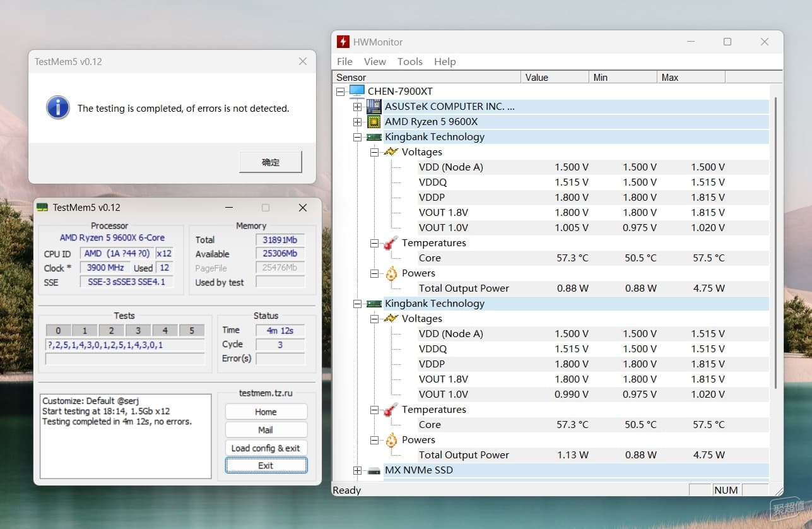Screen dimensions: 812x529
Task: Close the HWMonitor window
Action: (x=765, y=42)
